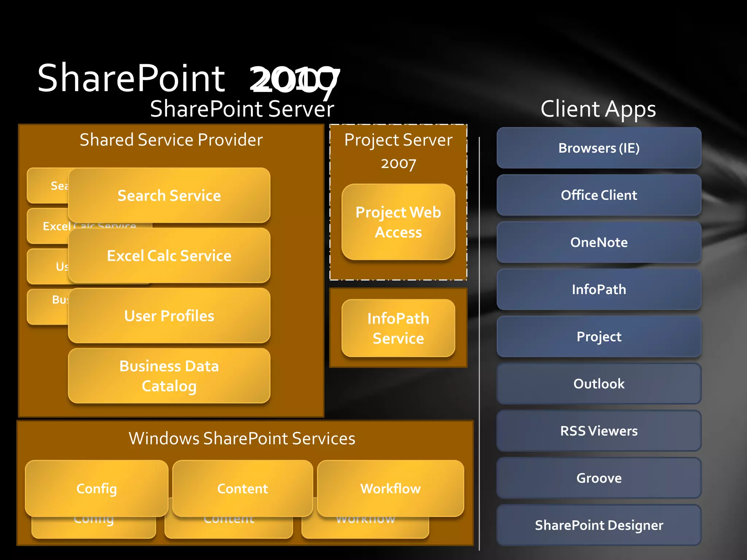747x560 pixels.
Task: Click the front Workflow box
Action: pyautogui.click(x=390, y=488)
